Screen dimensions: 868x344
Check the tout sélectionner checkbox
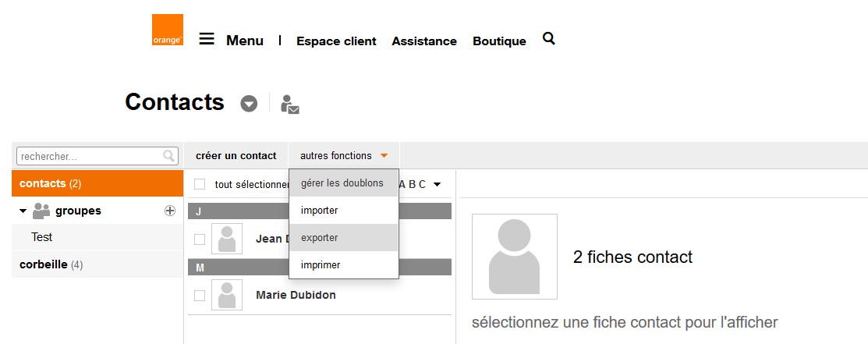200,184
